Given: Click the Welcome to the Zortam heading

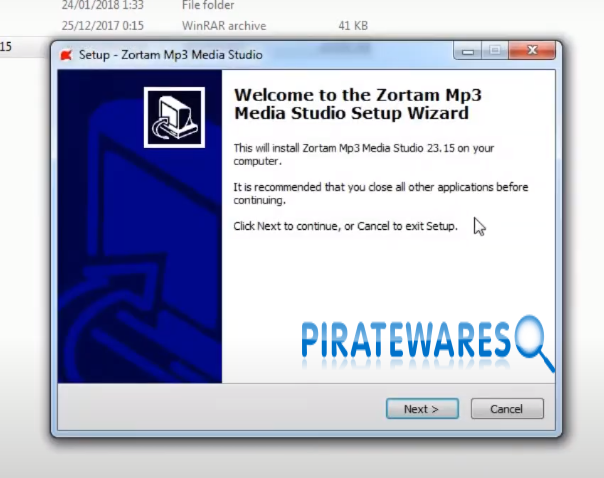Looking at the screenshot, I should tap(350, 103).
